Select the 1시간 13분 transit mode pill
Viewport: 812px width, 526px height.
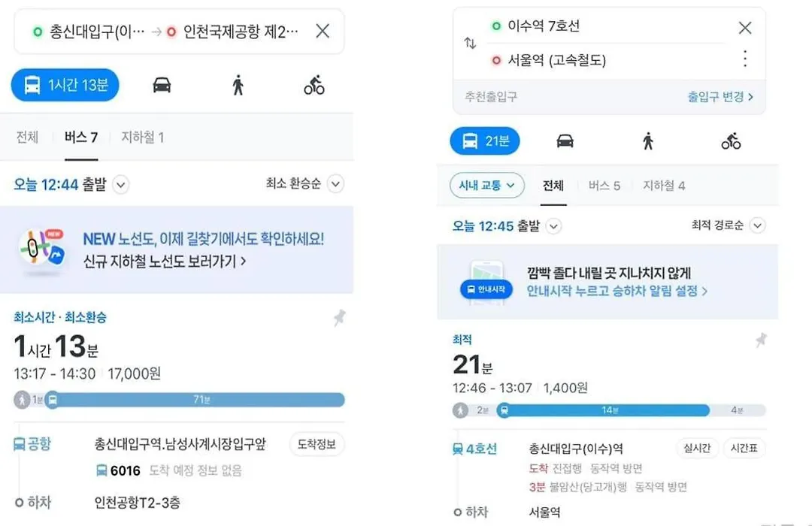tap(65, 85)
